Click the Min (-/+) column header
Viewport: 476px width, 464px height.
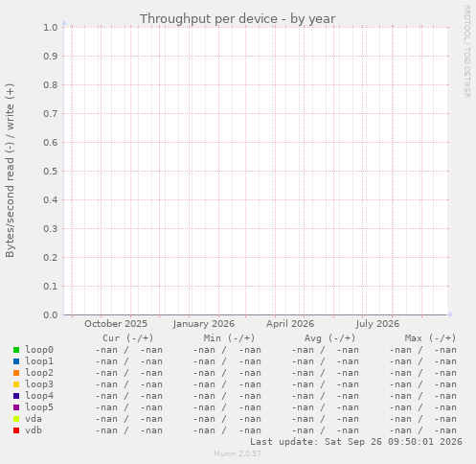tap(229, 338)
